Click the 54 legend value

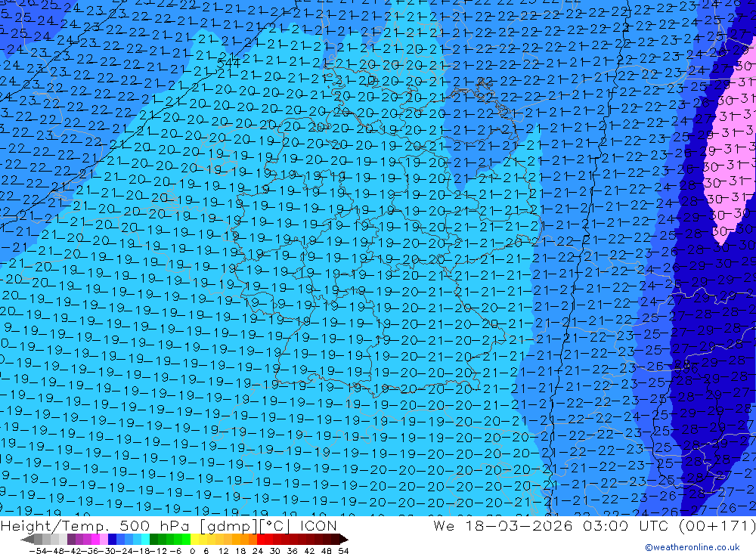click(x=343, y=551)
